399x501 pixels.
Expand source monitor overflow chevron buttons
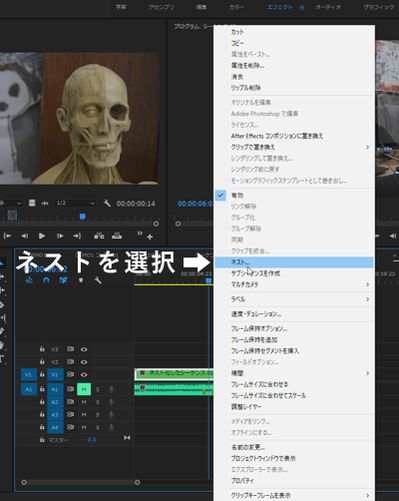pos(139,233)
